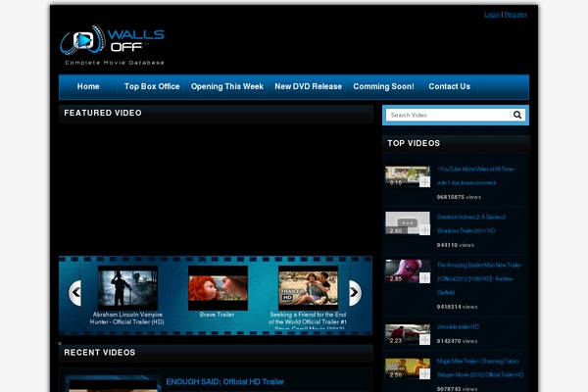Click the search magnifier icon
This screenshot has width=588, height=392.
pyautogui.click(x=517, y=115)
